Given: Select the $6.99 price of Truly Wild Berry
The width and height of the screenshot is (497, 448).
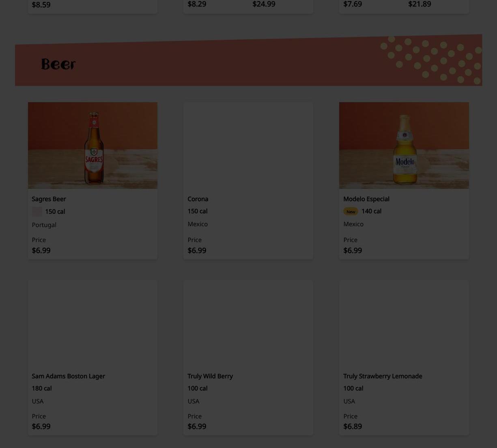Looking at the screenshot, I should tap(197, 427).
